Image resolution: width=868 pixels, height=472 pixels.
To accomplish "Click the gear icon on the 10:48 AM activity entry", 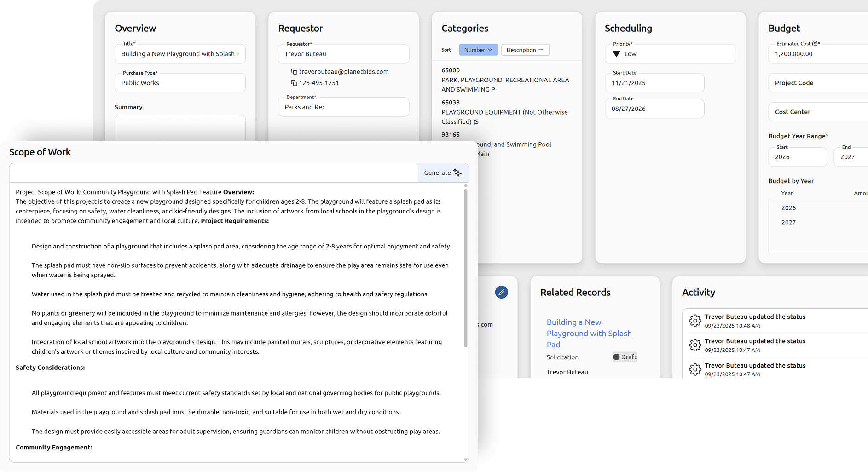I will pos(695,321).
